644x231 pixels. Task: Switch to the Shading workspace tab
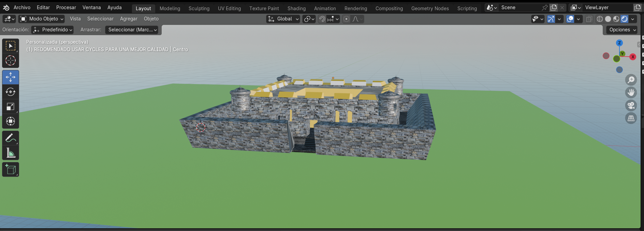296,8
